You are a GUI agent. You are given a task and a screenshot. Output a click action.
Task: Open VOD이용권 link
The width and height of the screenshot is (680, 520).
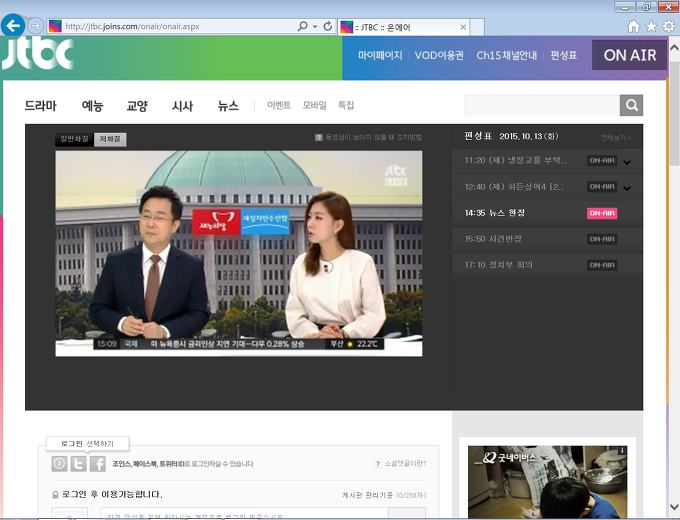point(439,56)
